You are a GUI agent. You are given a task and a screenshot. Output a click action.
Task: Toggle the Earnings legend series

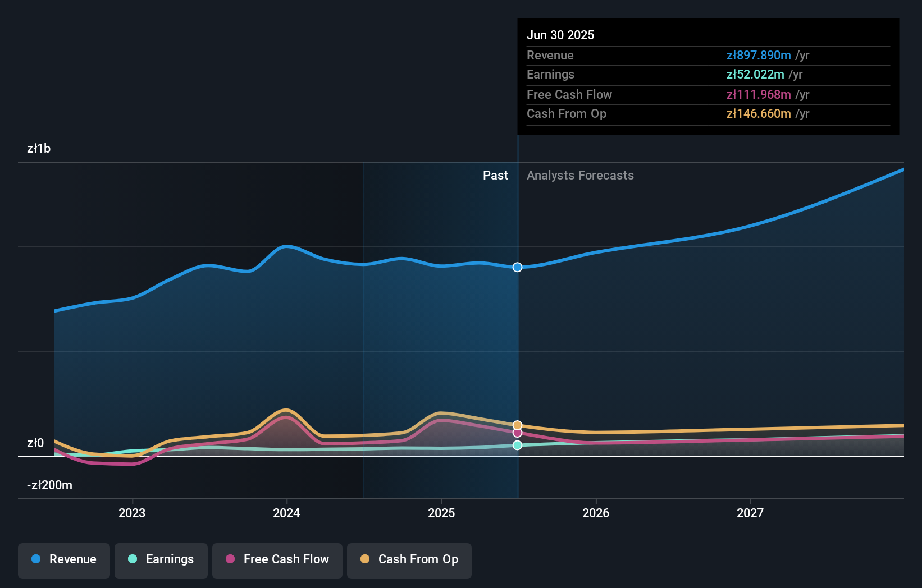(x=161, y=561)
